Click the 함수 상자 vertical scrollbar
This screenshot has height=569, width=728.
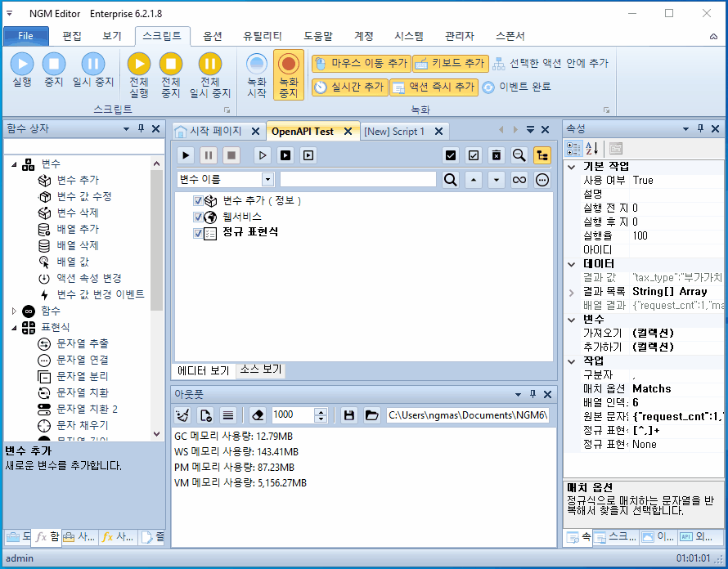[x=156, y=301]
